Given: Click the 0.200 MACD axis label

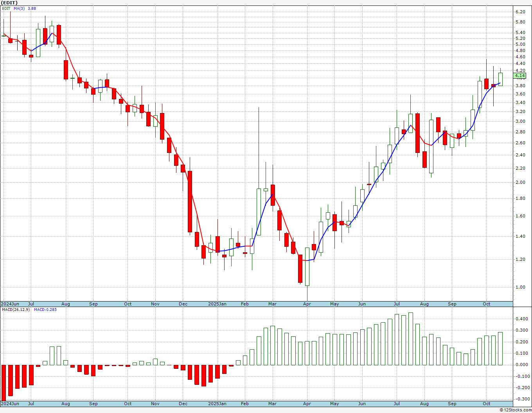Looking at the screenshot, I should click(521, 342).
